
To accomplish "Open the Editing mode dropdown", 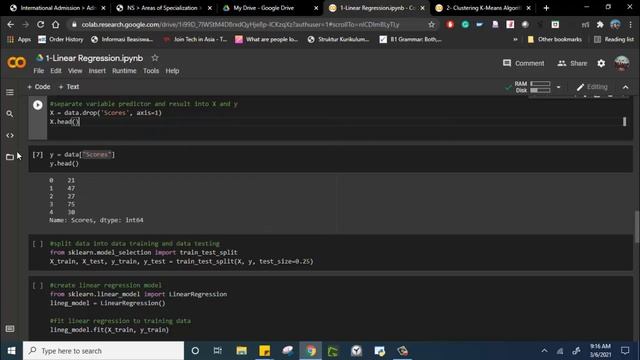I will click(592, 87).
